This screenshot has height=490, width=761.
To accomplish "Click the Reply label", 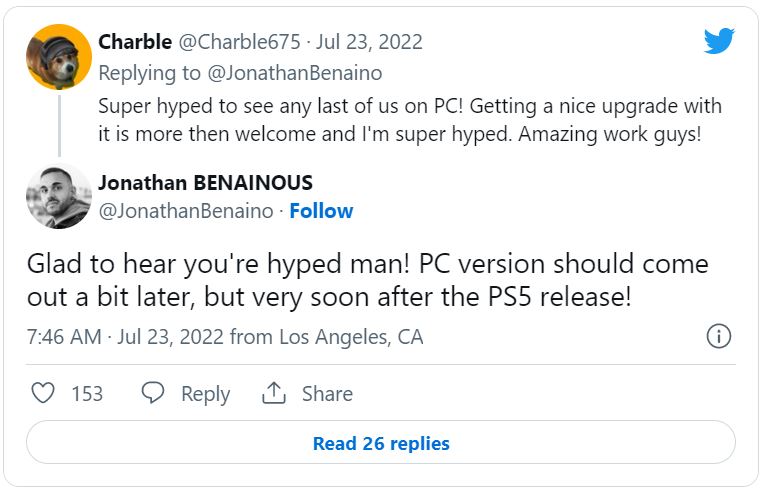I will 205,393.
